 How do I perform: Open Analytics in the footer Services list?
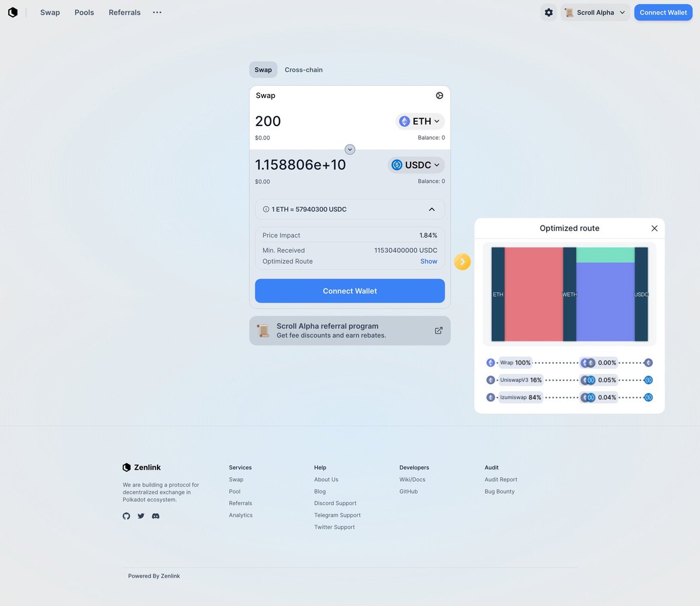(x=241, y=516)
